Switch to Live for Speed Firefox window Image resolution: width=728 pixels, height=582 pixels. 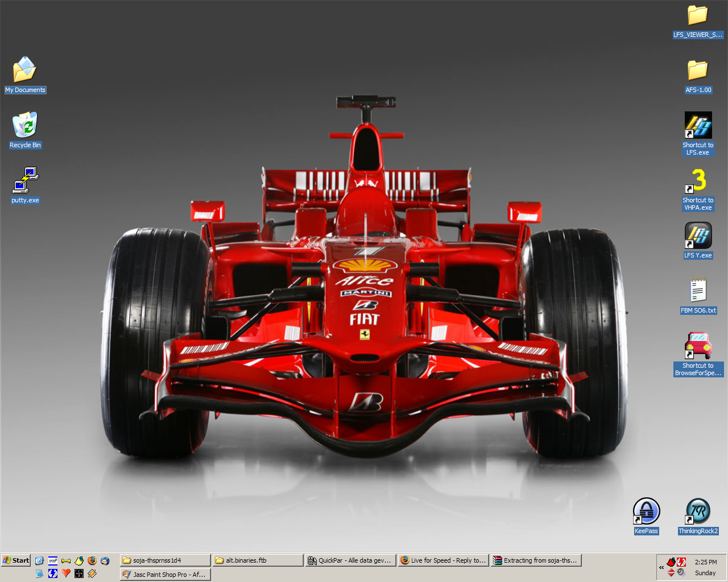click(444, 560)
